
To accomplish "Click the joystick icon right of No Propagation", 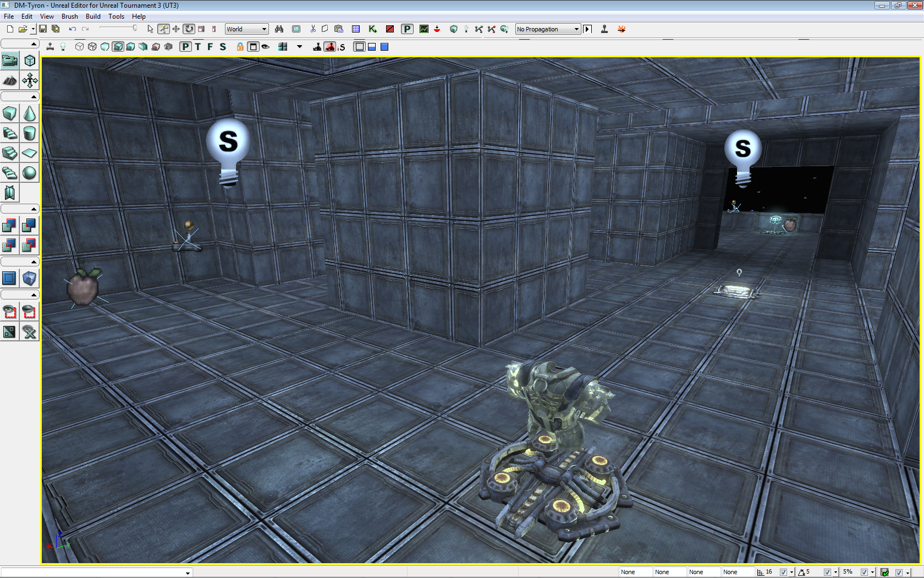I will [x=604, y=29].
